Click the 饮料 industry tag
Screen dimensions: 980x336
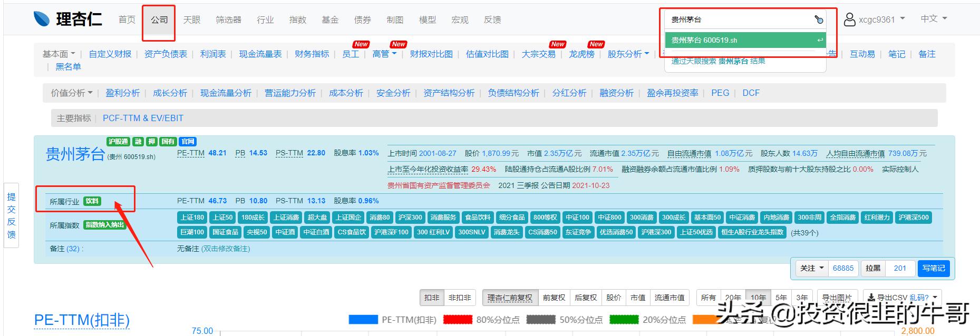(92, 201)
